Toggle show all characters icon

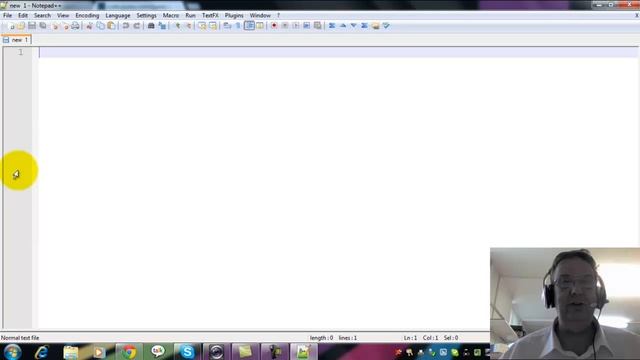[238, 26]
